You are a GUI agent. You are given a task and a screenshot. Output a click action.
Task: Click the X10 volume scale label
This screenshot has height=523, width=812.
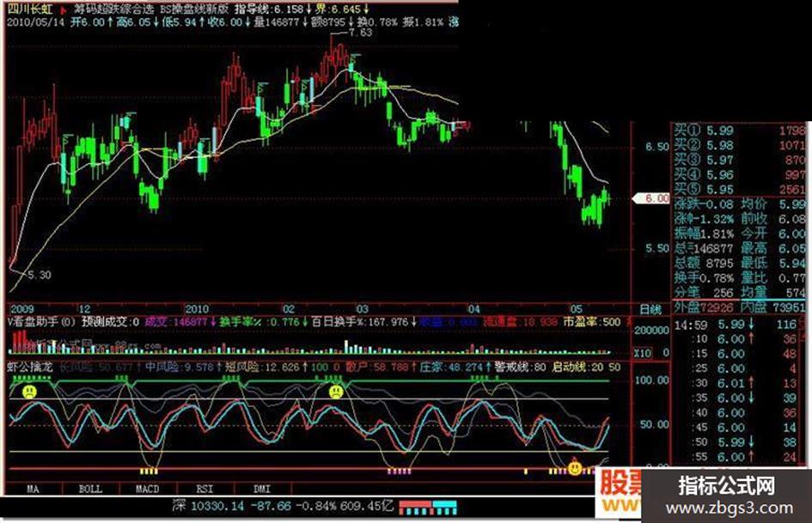click(x=643, y=353)
